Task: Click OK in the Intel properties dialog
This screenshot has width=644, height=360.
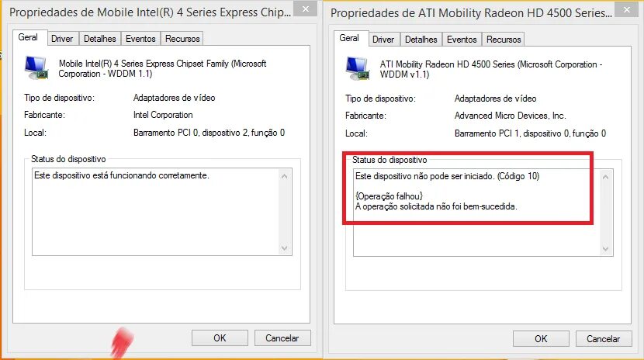Action: click(220, 337)
